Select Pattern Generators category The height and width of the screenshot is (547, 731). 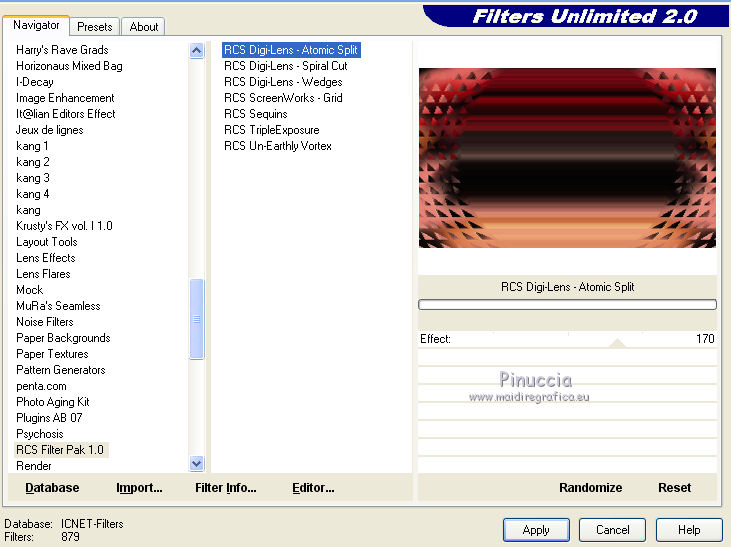point(61,370)
